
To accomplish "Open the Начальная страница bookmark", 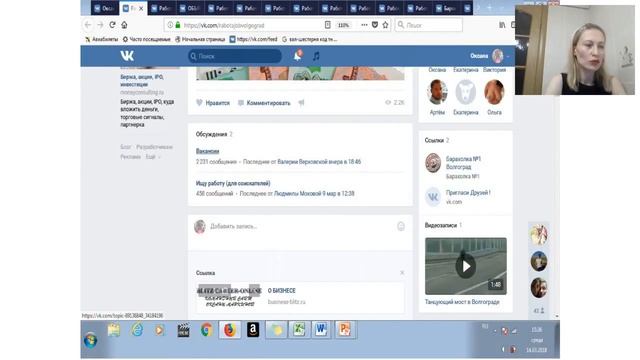I will point(200,39).
